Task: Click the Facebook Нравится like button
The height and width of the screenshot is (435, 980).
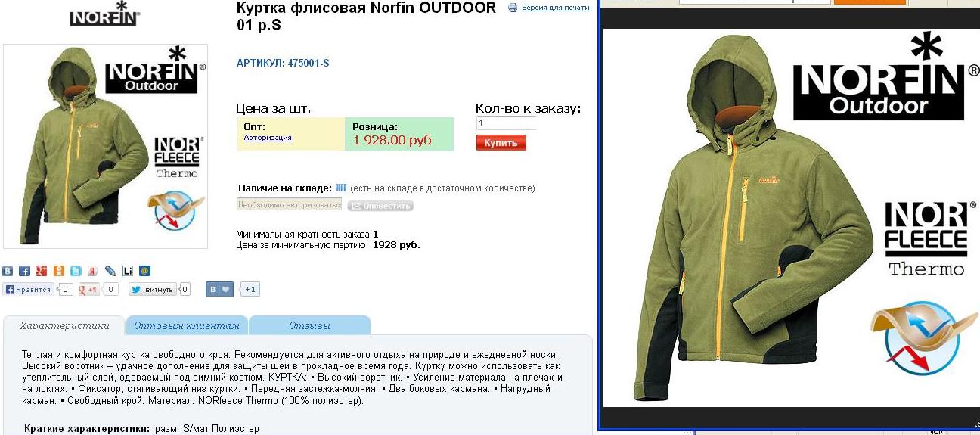Action: click(28, 289)
